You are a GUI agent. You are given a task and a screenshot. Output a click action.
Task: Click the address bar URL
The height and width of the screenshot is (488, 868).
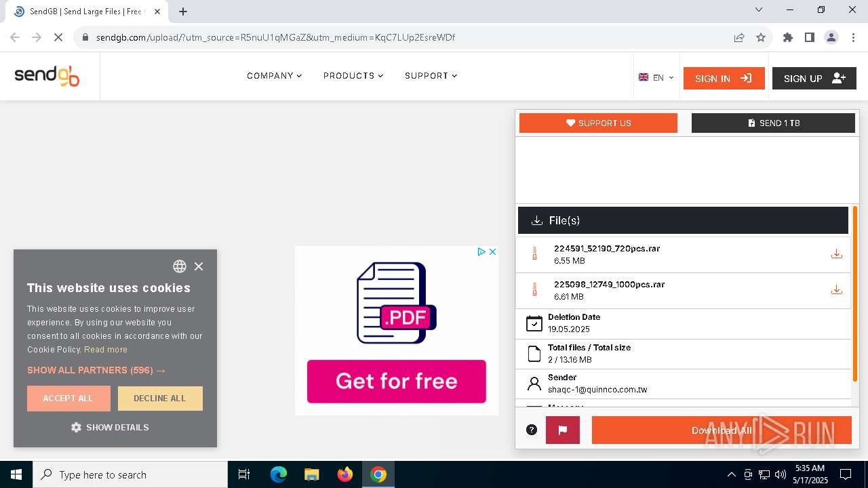pos(275,37)
